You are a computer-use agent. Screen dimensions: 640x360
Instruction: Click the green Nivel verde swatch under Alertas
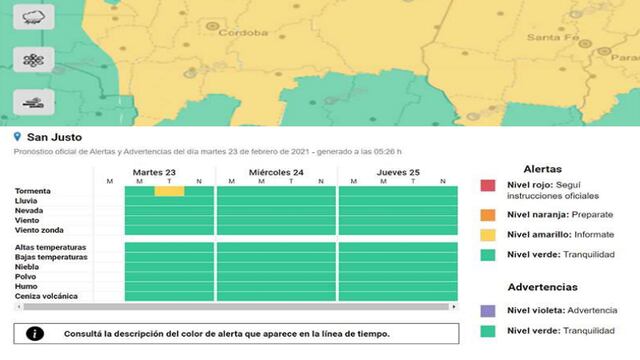tap(488, 255)
